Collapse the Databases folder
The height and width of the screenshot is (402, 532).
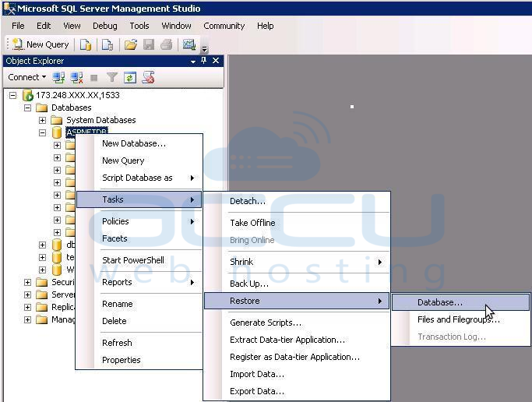[27, 108]
